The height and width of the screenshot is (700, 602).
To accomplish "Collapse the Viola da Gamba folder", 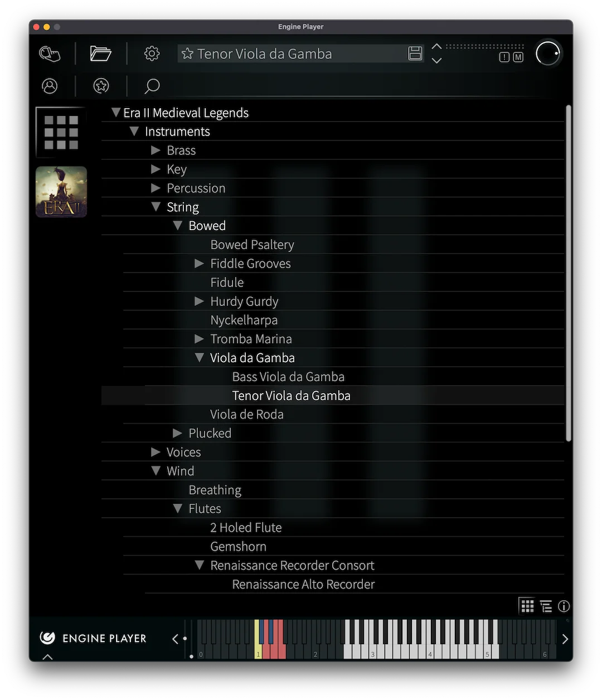I will point(199,358).
